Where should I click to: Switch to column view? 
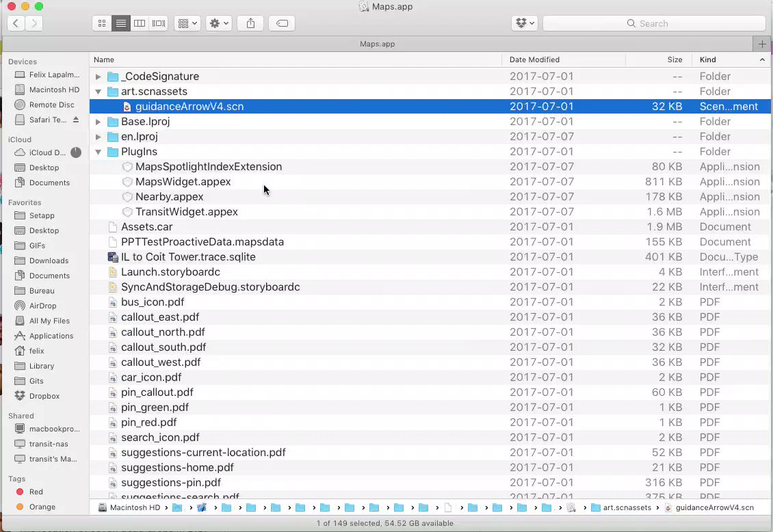[140, 23]
